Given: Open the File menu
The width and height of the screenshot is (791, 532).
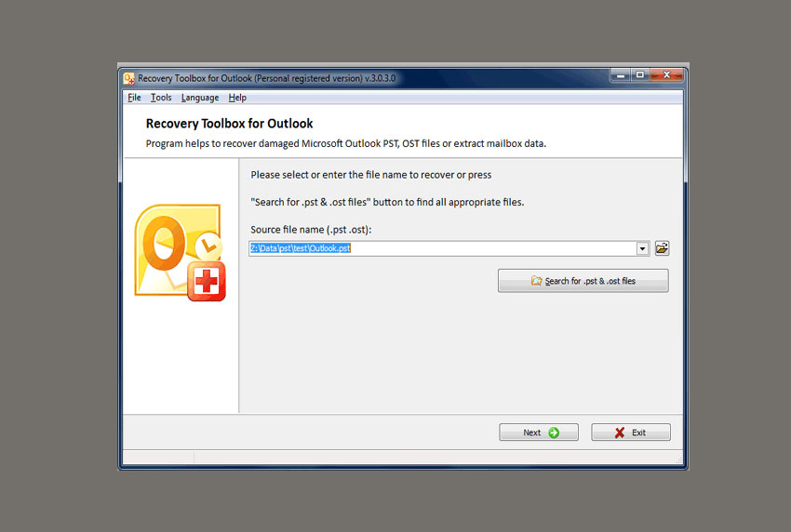Looking at the screenshot, I should 134,98.
